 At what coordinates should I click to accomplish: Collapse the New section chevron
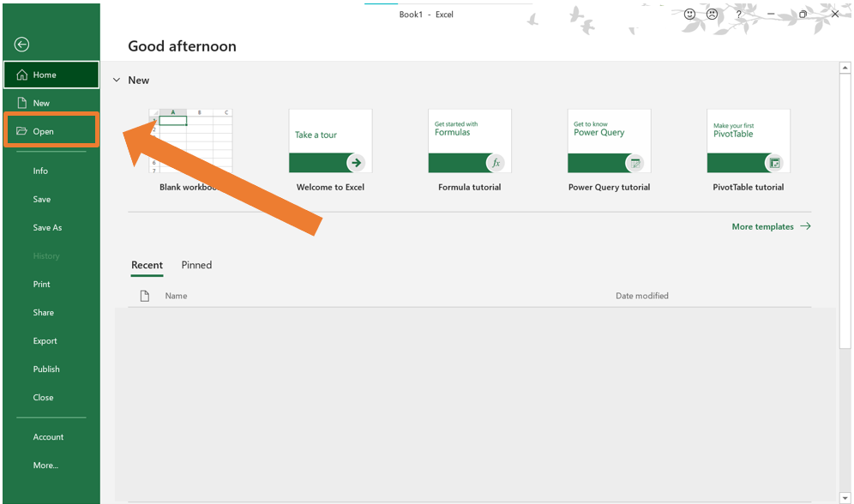point(117,80)
